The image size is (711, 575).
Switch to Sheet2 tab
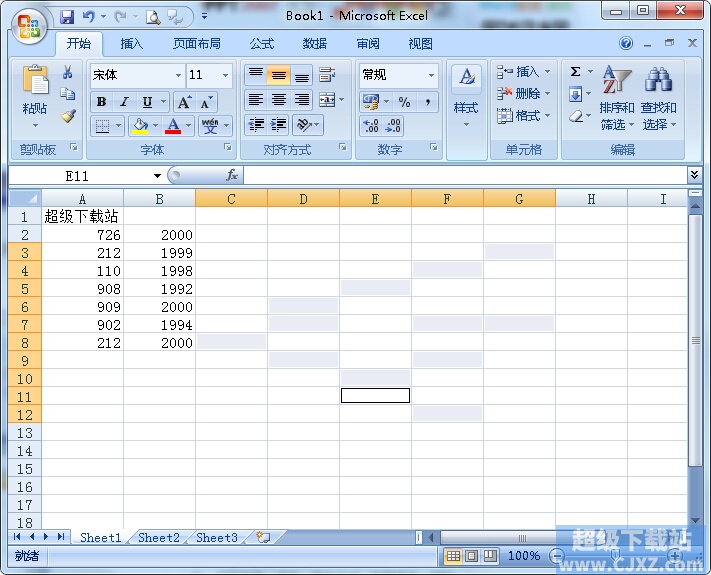click(x=159, y=538)
